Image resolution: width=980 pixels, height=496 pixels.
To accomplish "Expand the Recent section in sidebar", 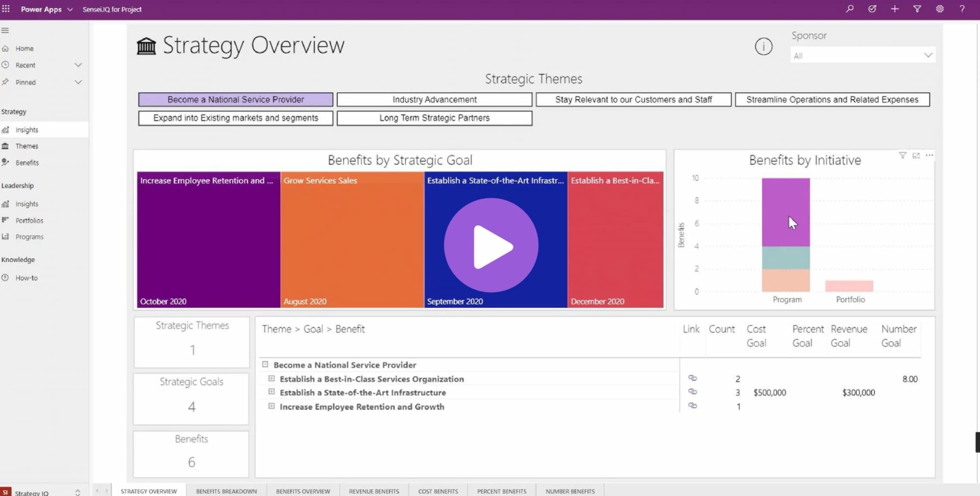I will coord(78,64).
